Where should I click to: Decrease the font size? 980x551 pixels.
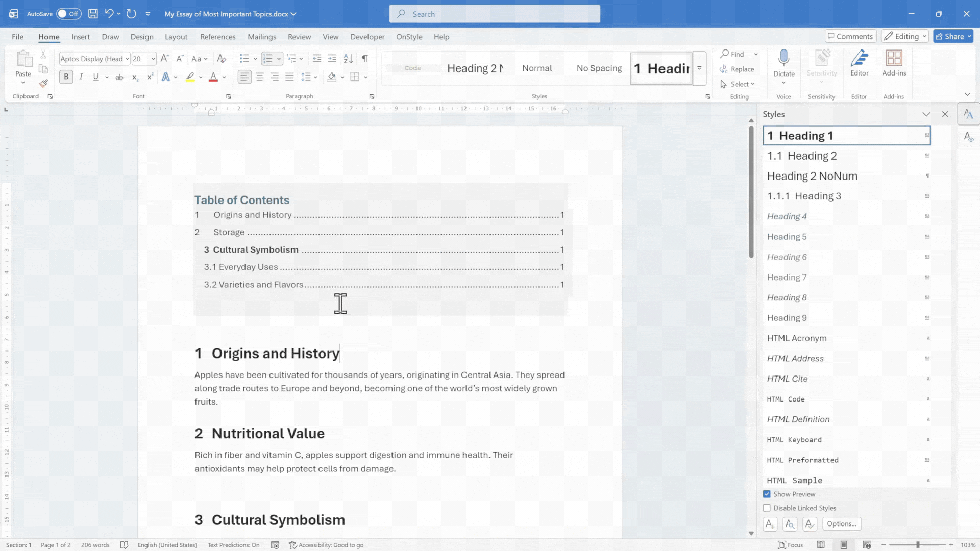180,59
